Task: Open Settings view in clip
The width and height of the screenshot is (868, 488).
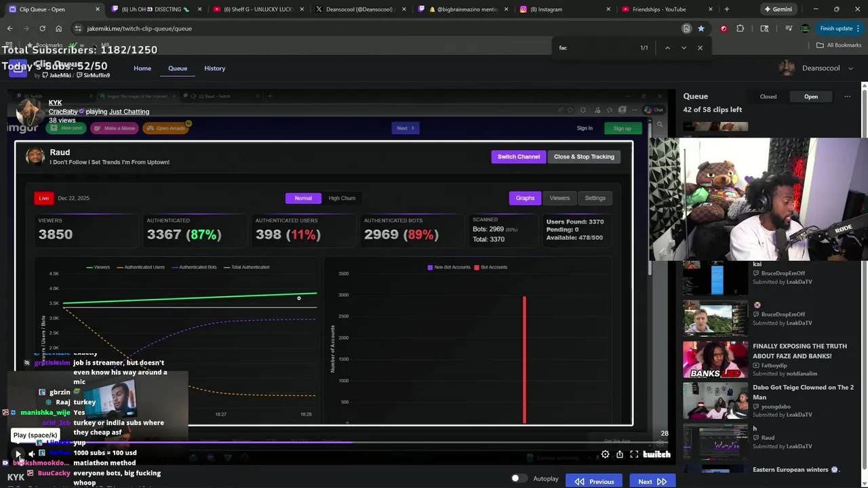Action: (x=595, y=198)
